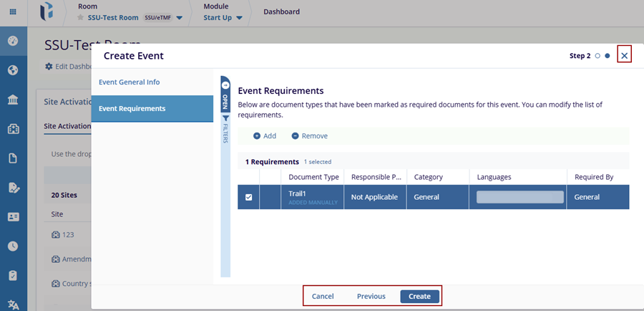Uncheck the Trail1 requirement checkbox
Image resolution: width=644 pixels, height=311 pixels.
249,198
